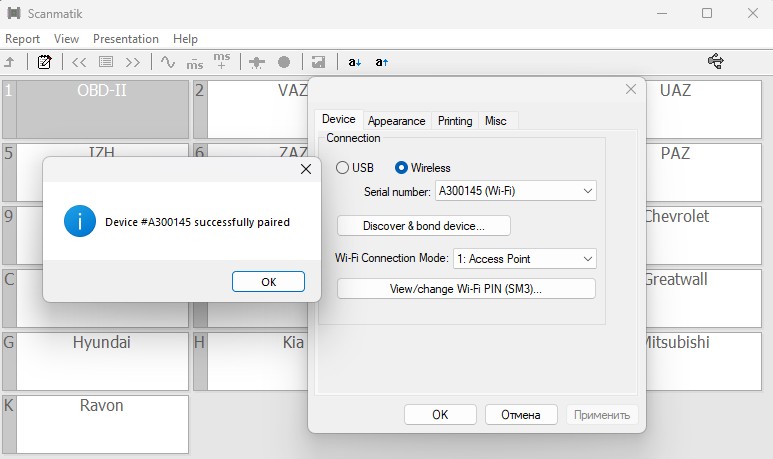Click the up-level arrow toolbar icon

(x=10, y=62)
